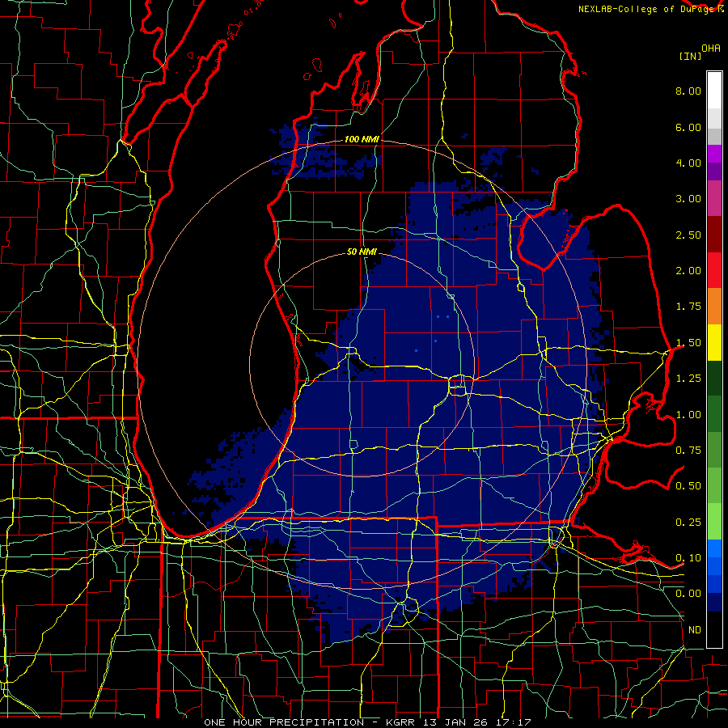Select the white swatch atop the color bar

pyautogui.click(x=714, y=91)
